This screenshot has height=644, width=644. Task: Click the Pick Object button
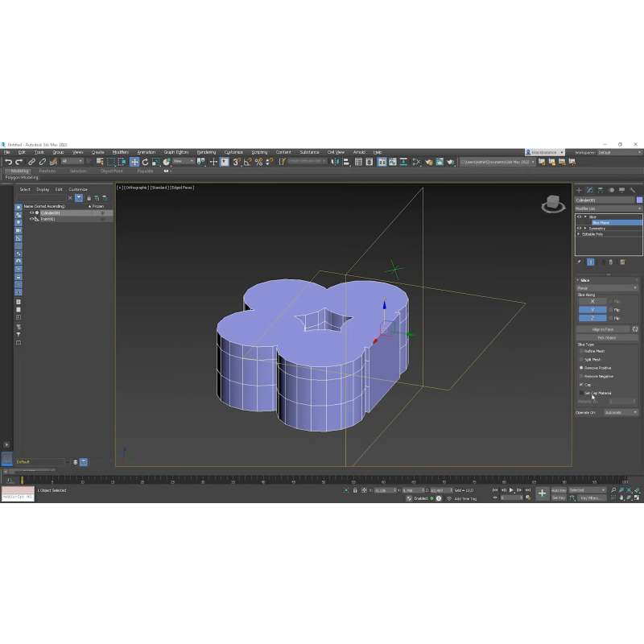(607, 337)
